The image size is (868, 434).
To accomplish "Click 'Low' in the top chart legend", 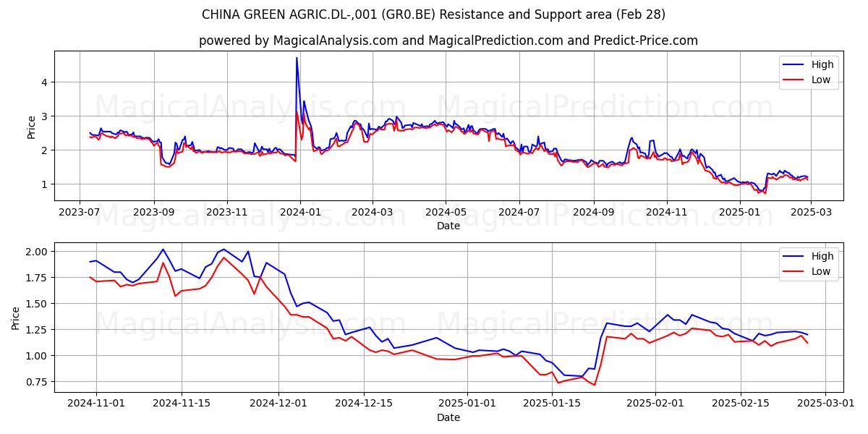I will point(821,80).
